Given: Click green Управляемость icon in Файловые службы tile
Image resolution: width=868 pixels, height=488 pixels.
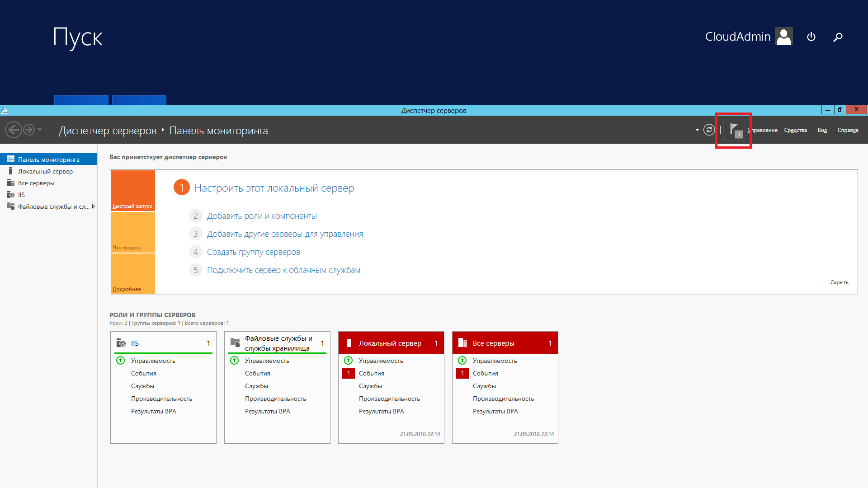Looking at the screenshot, I should (x=235, y=361).
